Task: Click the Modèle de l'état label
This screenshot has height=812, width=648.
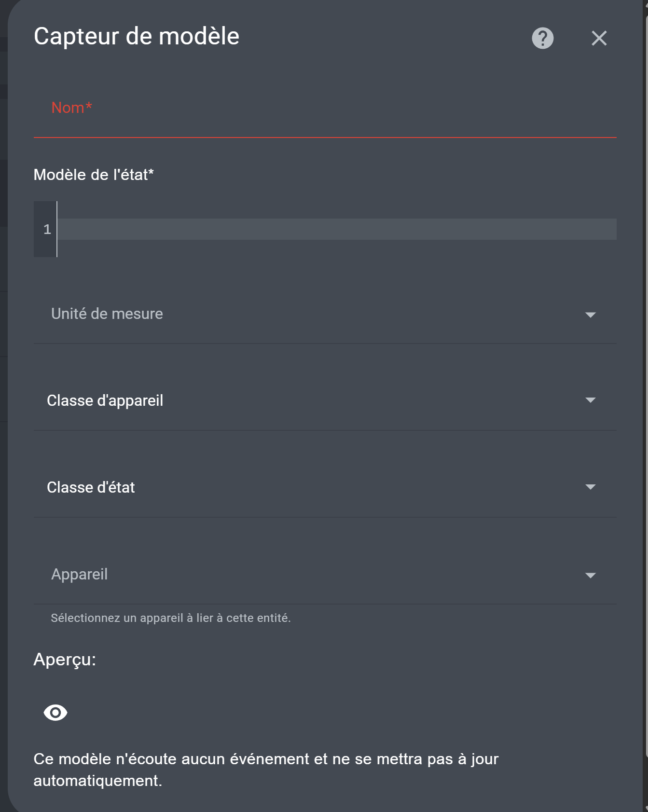Action: click(94, 175)
